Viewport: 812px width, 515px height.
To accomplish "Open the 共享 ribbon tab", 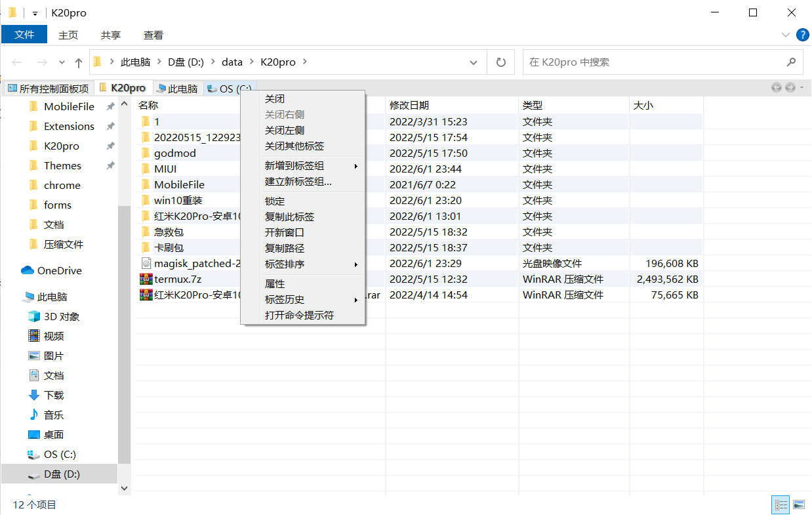I will click(111, 35).
